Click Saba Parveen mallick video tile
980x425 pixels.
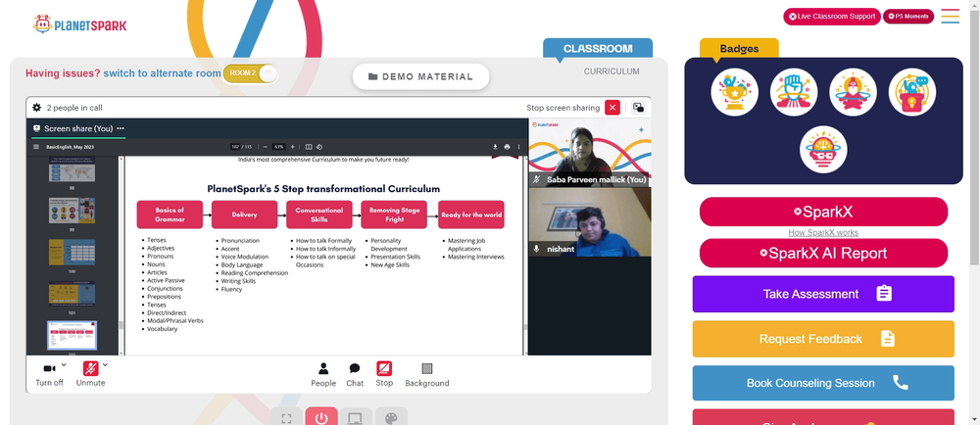[x=590, y=153]
